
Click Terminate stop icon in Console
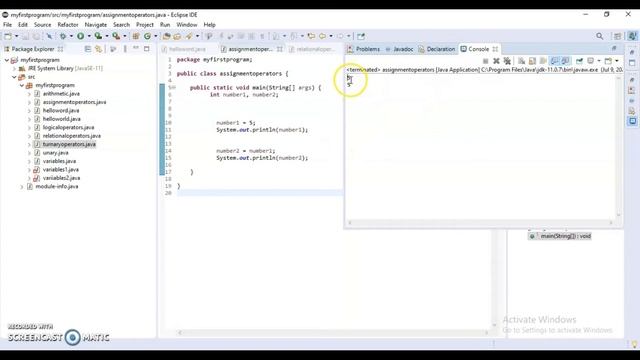coord(485,61)
